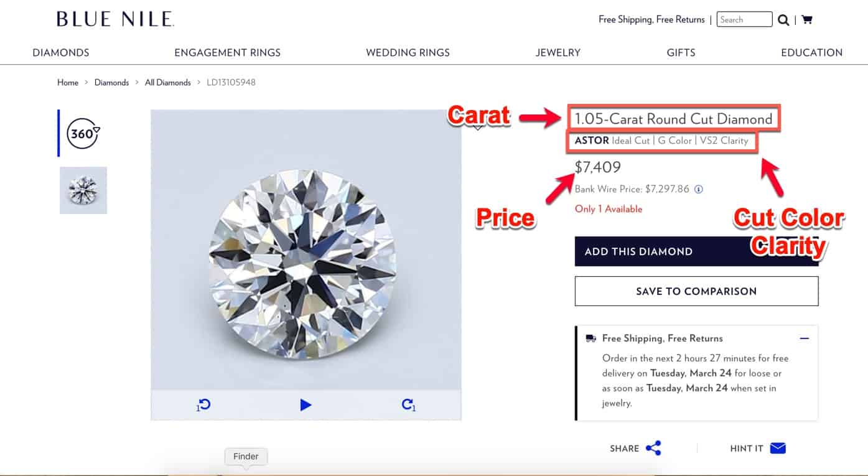Open the ENGAGEMENT RINGS menu

(228, 53)
